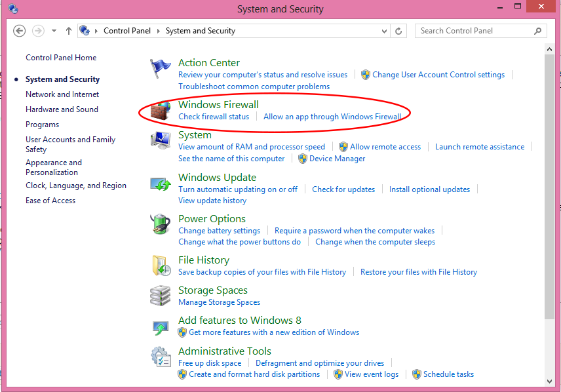Click Free up disk space link

coord(210,363)
